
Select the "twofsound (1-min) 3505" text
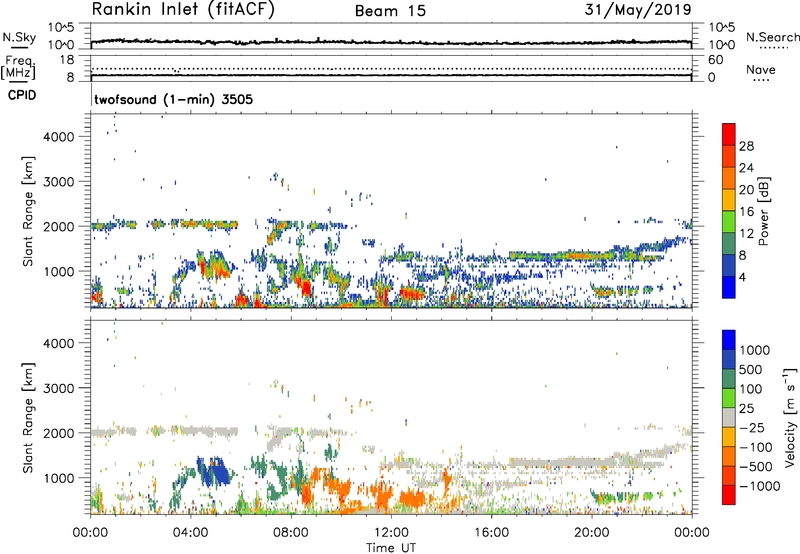(x=173, y=99)
